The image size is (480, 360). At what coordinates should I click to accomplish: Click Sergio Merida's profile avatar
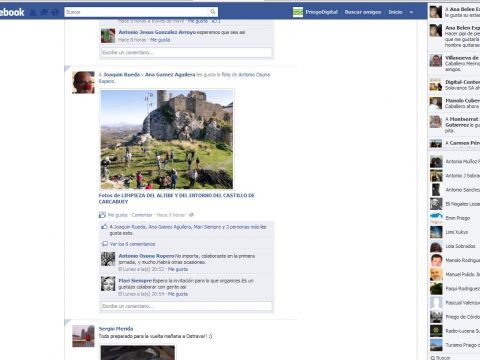click(x=83, y=336)
